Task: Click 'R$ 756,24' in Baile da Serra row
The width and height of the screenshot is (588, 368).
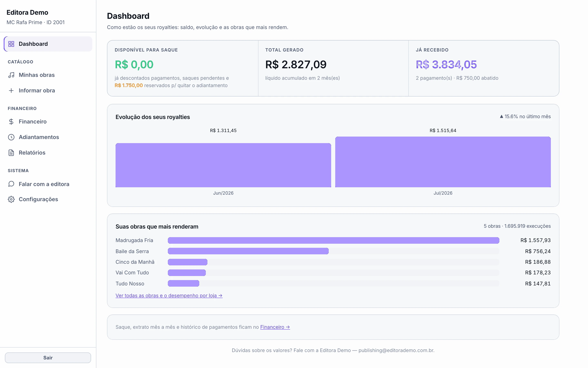Action: tap(538, 251)
